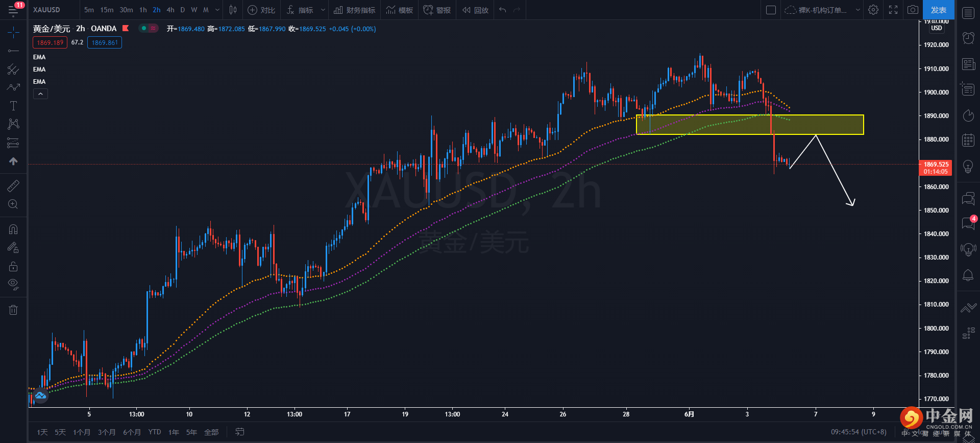
Task: Open the main hamburger menu with badge 11
Action: click(14, 10)
